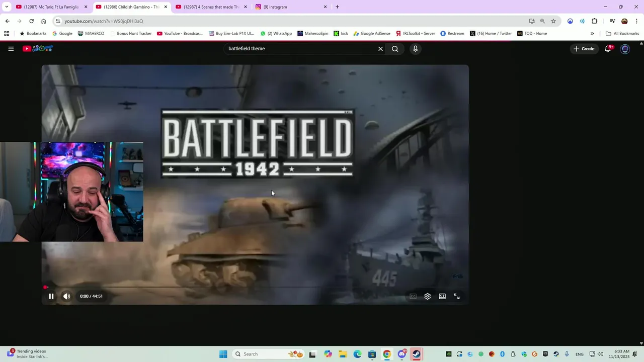Image resolution: width=644 pixels, height=362 pixels.
Task: Start voice search with the microphone
Action: [x=415, y=49]
